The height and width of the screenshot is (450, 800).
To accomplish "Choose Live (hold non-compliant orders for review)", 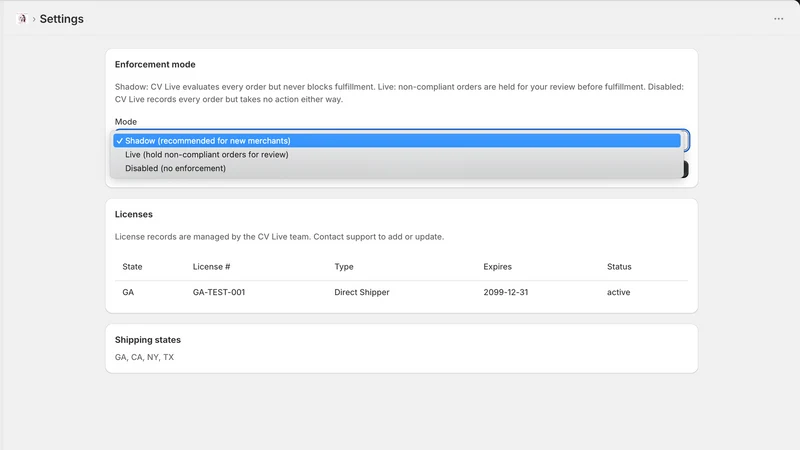I will tap(397, 155).
